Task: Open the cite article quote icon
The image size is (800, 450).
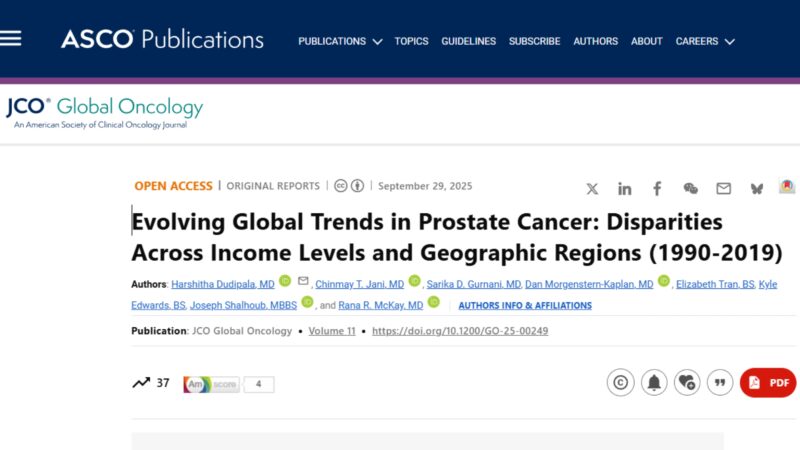Action: pyautogui.click(x=720, y=382)
